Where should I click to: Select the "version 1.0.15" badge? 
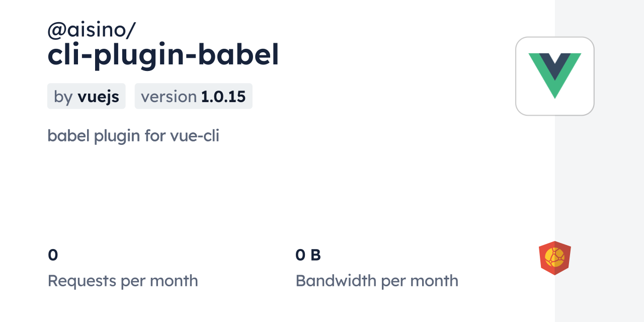[193, 96]
